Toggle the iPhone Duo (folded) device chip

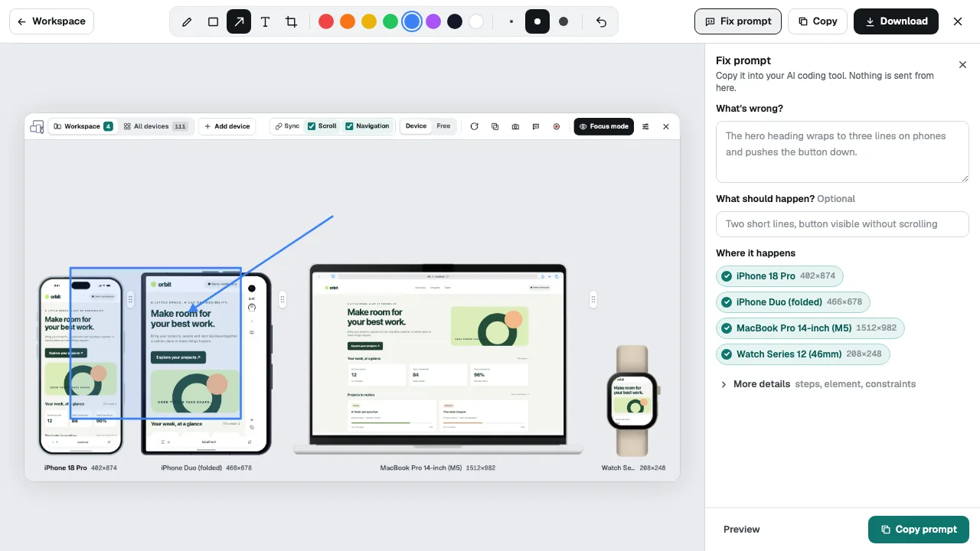pyautogui.click(x=792, y=302)
